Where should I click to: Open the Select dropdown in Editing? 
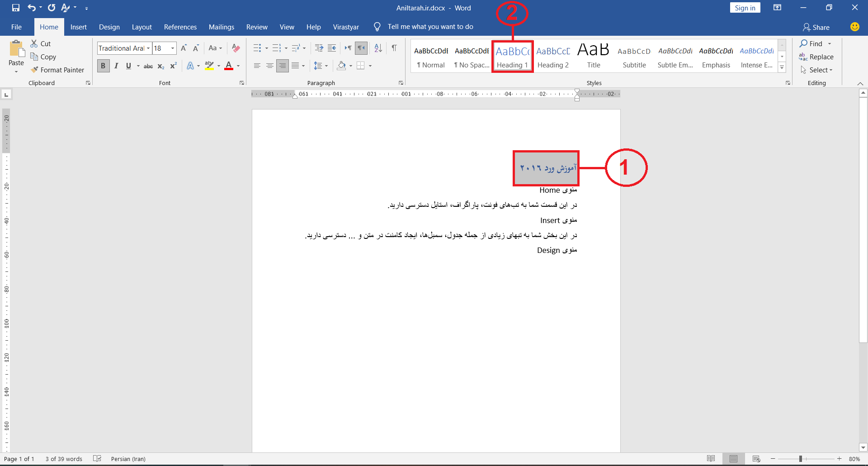[816, 70]
